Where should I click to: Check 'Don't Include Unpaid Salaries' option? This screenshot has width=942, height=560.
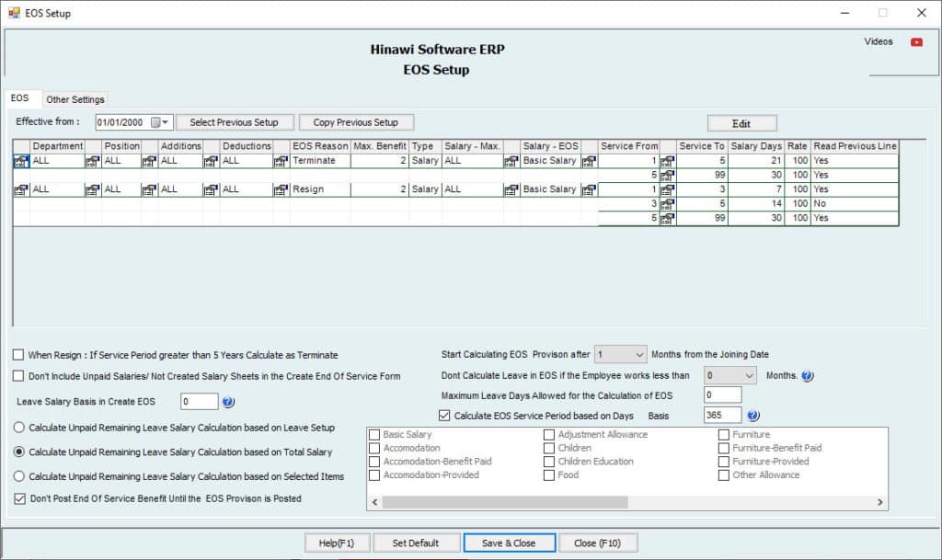click(18, 376)
